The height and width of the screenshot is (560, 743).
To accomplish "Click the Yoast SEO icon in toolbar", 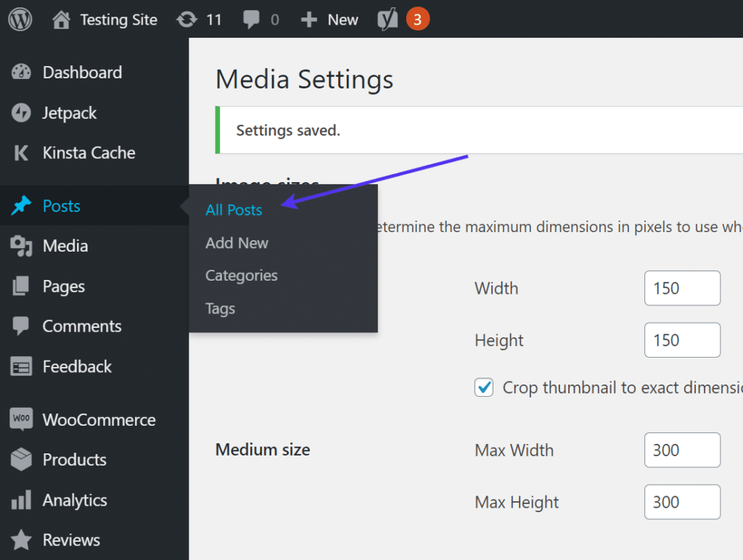I will (388, 20).
